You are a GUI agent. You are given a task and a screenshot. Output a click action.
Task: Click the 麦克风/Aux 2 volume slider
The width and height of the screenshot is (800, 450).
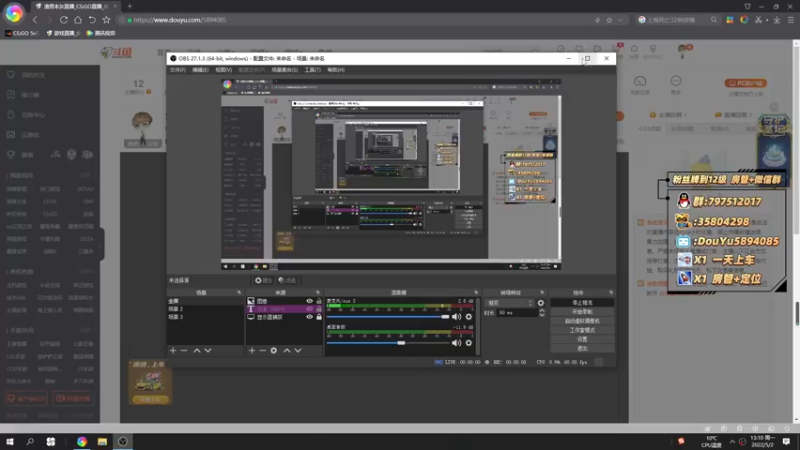point(388,317)
